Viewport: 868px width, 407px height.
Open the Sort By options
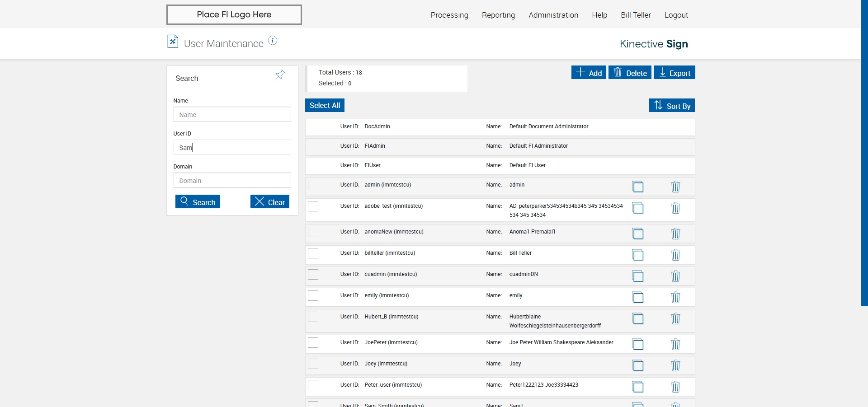tap(672, 105)
